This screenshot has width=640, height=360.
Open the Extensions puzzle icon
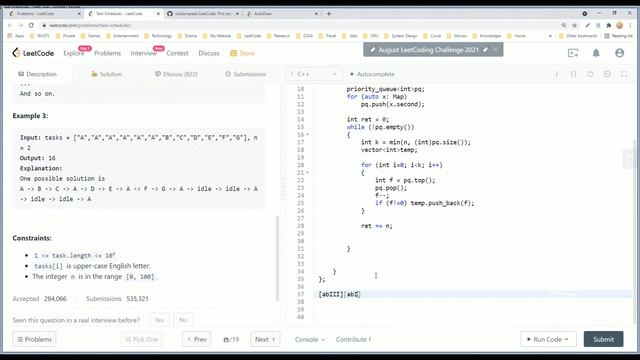coord(609,25)
